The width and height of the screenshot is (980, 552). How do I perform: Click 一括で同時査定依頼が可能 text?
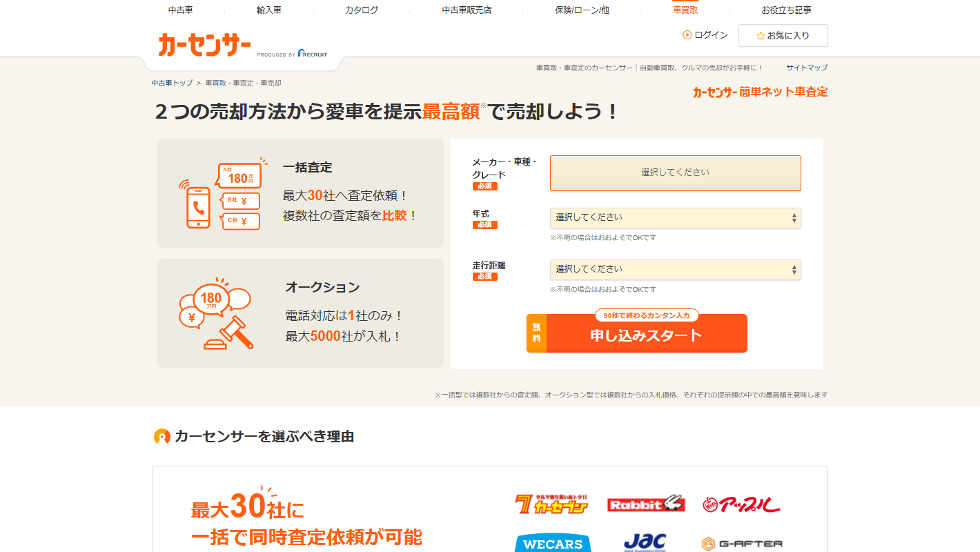click(x=306, y=537)
